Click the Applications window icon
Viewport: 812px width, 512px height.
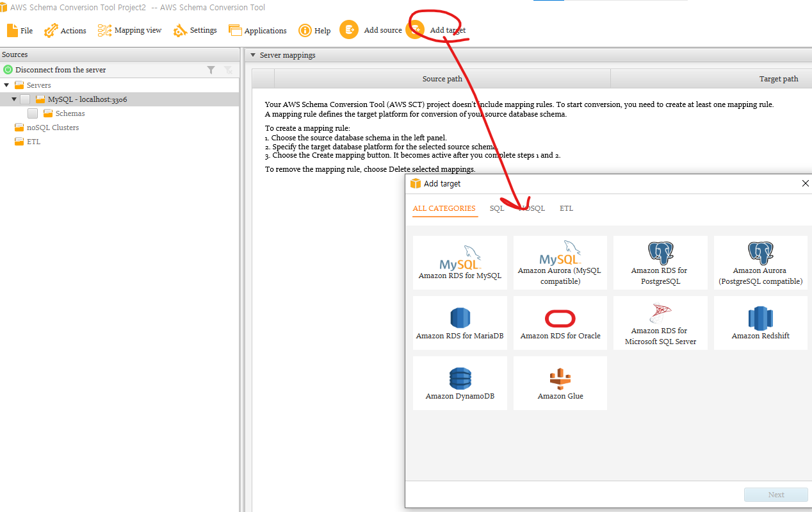(x=235, y=30)
